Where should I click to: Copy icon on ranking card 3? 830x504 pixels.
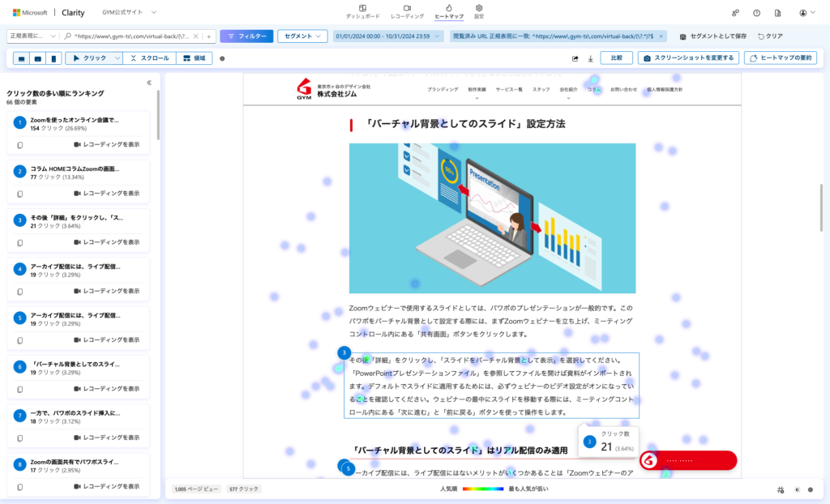19,242
